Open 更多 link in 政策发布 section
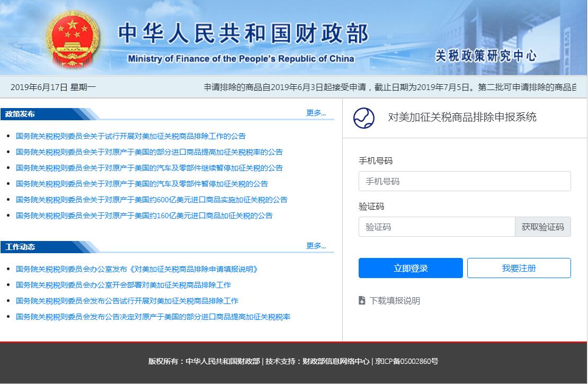The image size is (588, 384). click(316, 113)
